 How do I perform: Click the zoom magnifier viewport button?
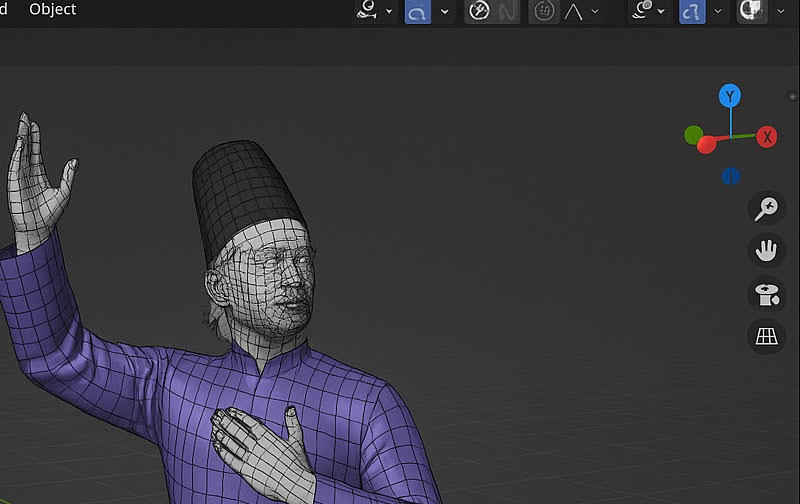click(766, 208)
